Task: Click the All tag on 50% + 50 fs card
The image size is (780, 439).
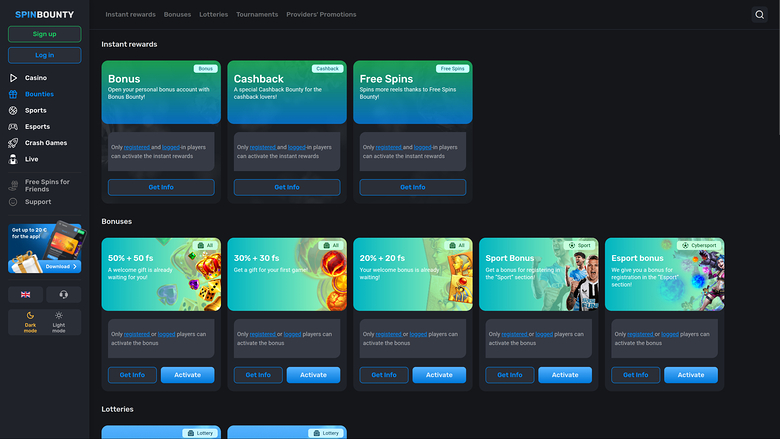Action: tap(205, 246)
